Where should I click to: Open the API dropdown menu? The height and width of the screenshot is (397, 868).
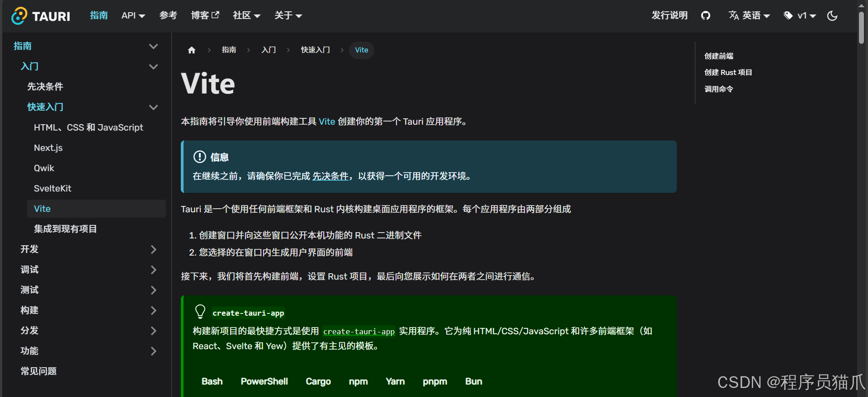tap(133, 16)
